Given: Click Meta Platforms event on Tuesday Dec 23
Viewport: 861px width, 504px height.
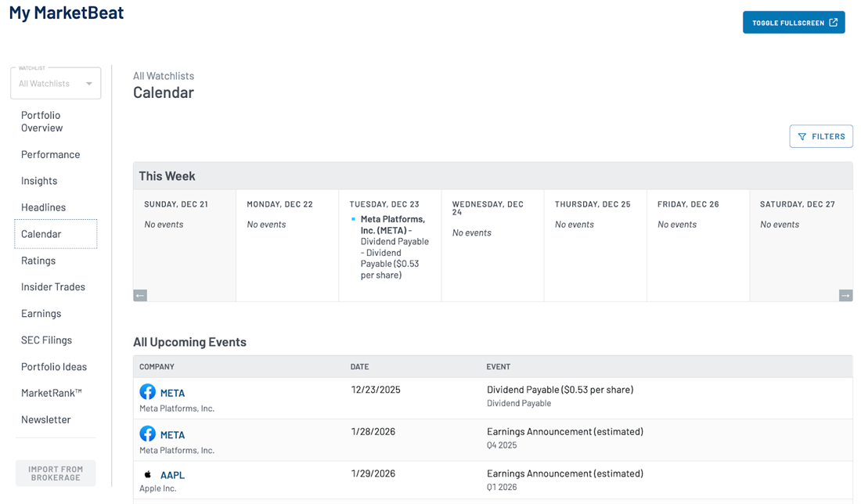Looking at the screenshot, I should 394,247.
